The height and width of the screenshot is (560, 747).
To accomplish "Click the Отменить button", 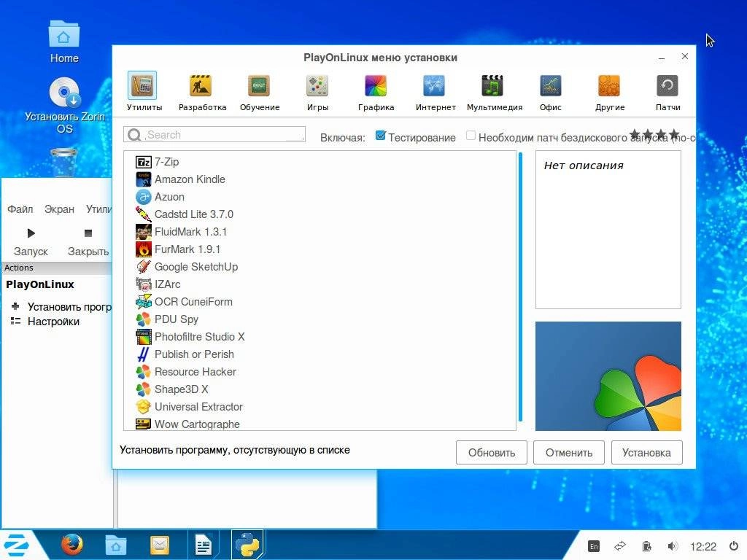I will click(569, 452).
